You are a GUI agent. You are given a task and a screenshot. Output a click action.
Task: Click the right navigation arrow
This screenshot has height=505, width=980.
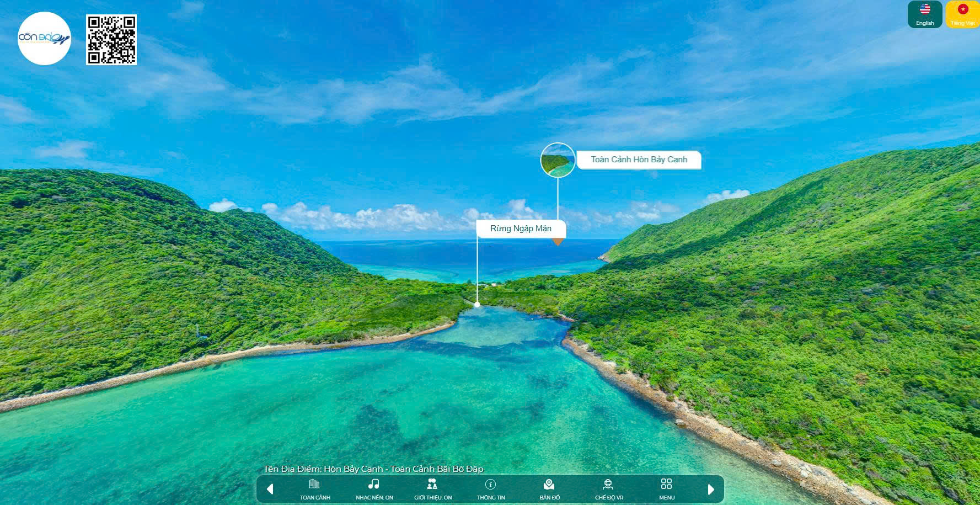(x=710, y=488)
